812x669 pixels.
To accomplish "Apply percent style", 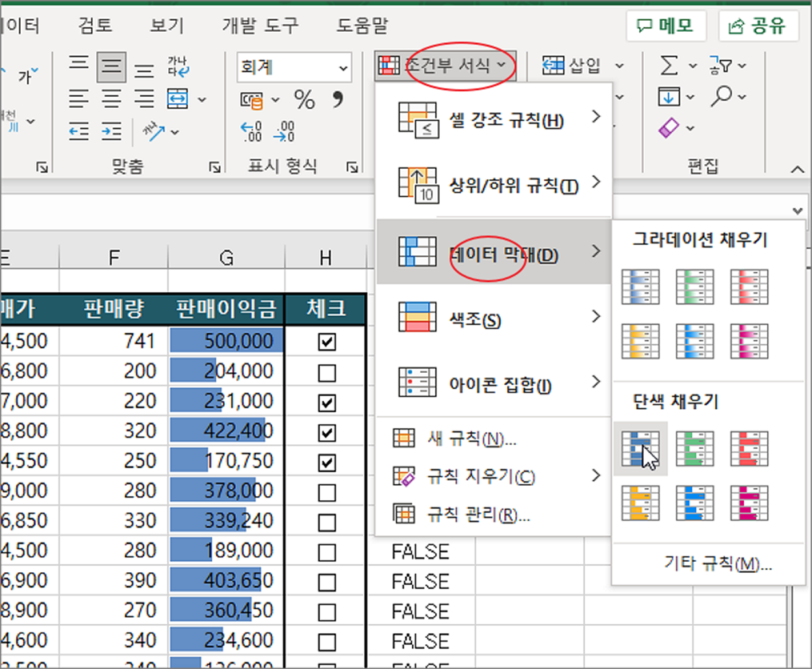I will click(x=305, y=100).
